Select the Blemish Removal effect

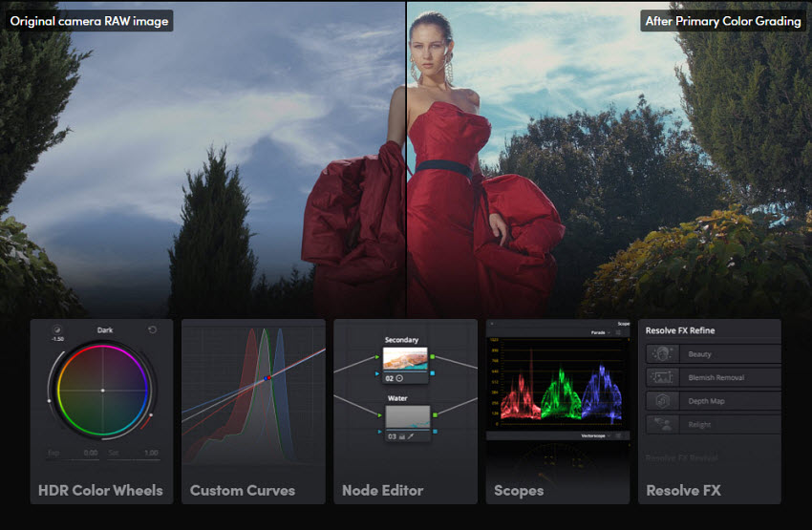[713, 377]
